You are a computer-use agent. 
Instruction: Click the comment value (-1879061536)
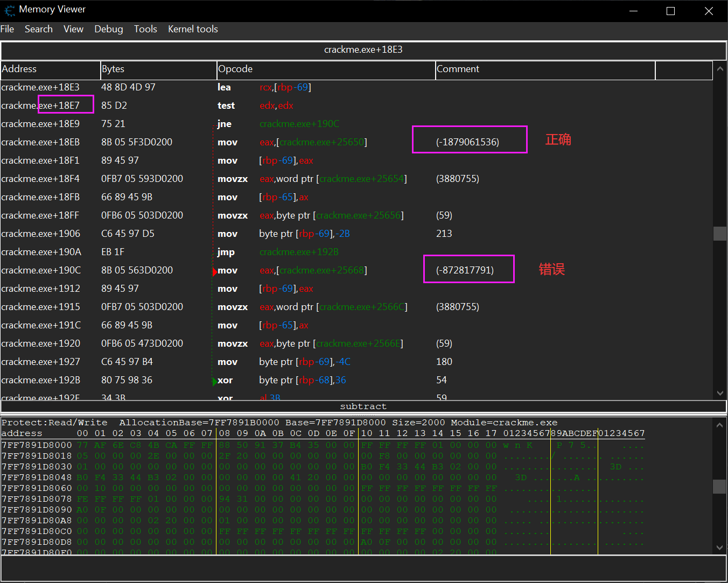tap(467, 142)
